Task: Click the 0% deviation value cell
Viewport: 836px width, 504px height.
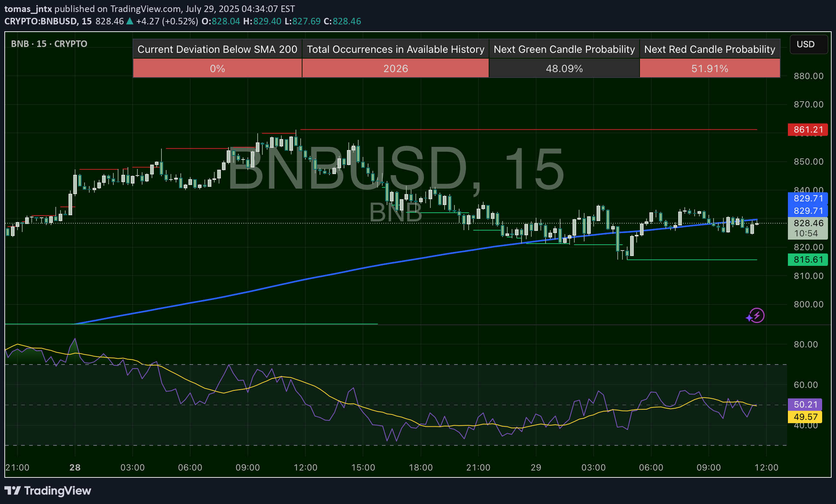Action: click(218, 68)
